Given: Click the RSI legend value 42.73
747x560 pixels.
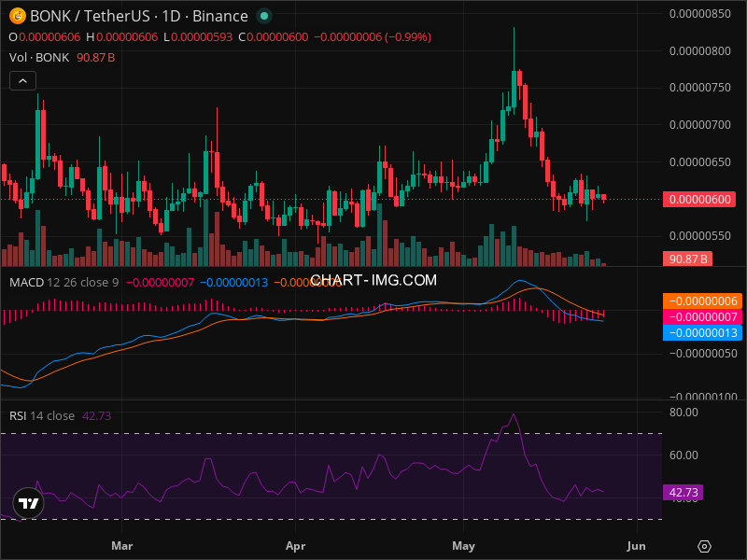Looking at the screenshot, I should click(97, 415).
